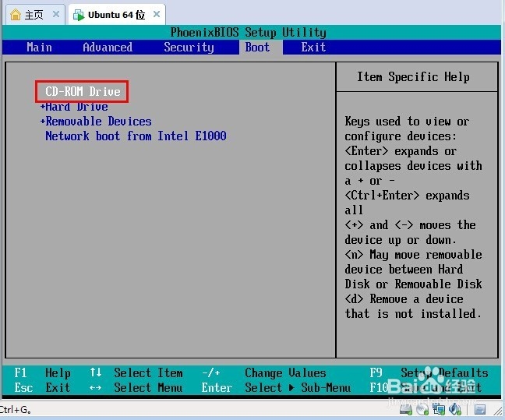Open the Main BIOS menu
Screen dimensions: 505x420
(39, 48)
